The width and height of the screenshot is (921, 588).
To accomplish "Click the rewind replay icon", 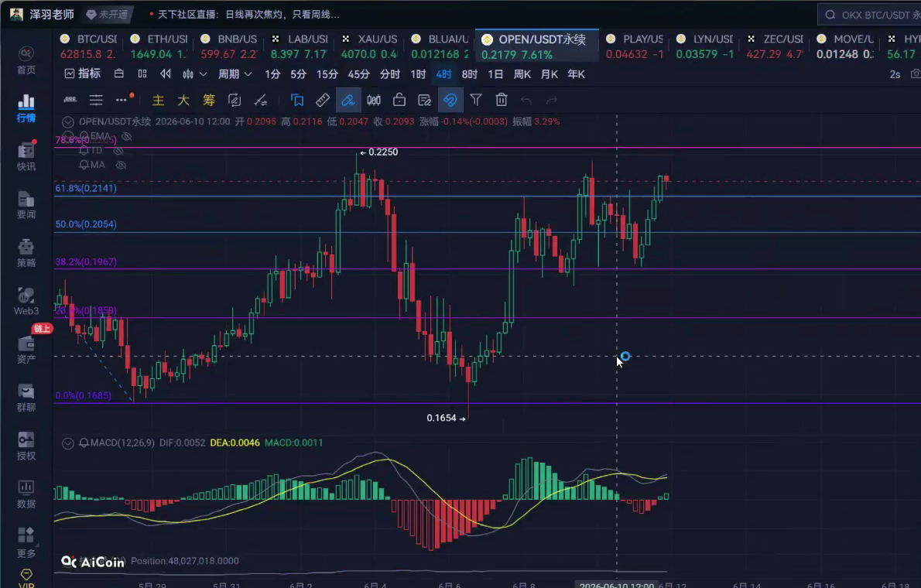I will 166,74.
